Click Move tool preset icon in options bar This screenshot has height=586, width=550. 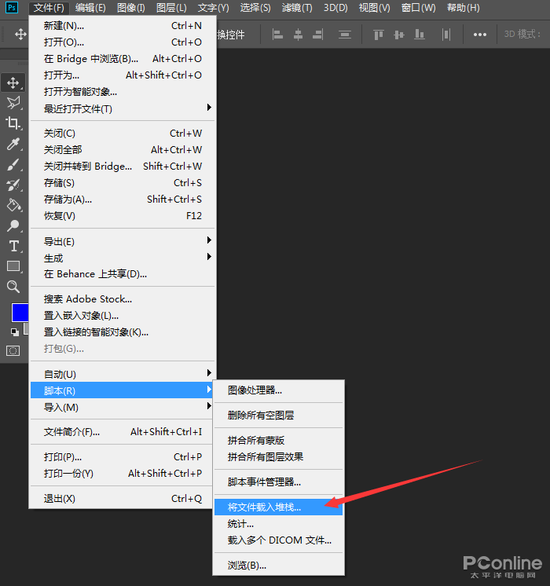pos(20,34)
